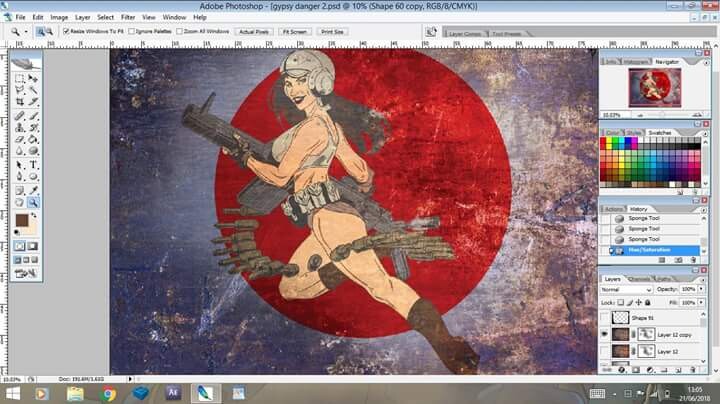The height and width of the screenshot is (404, 720).
Task: Create a new layer from Layers panel
Action: point(679,370)
